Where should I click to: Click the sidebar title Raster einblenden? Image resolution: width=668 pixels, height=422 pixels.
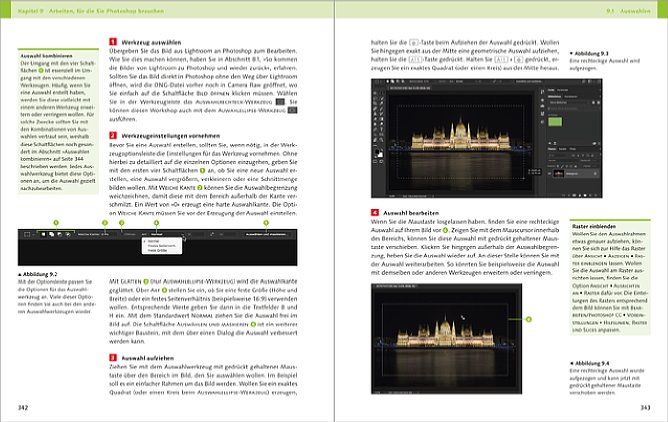(x=594, y=227)
